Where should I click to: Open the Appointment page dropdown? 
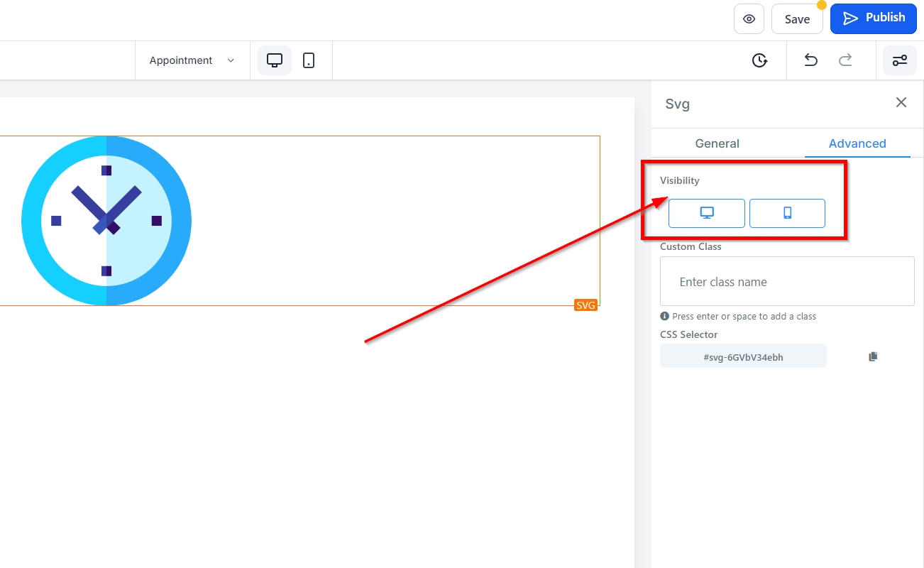[192, 60]
